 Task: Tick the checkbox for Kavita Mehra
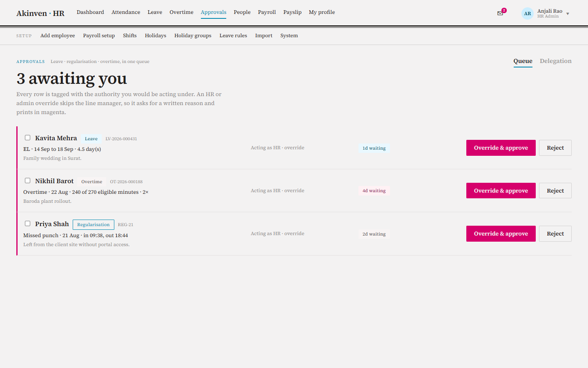tap(27, 138)
